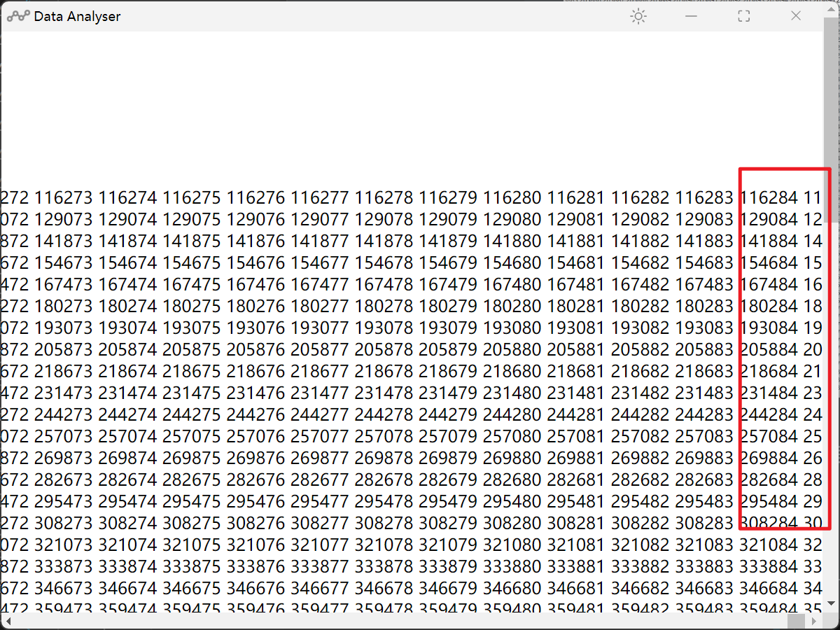Click the Data Analyser title text
This screenshot has width=840, height=630.
[x=77, y=17]
